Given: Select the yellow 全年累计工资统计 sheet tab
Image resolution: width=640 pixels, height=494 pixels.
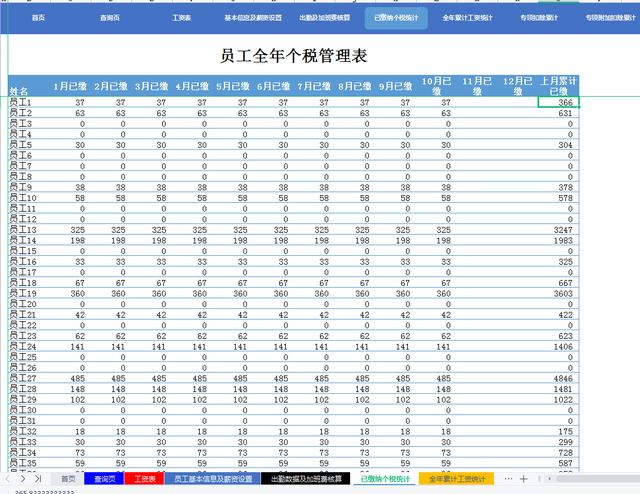Looking at the screenshot, I should pyautogui.click(x=454, y=479).
